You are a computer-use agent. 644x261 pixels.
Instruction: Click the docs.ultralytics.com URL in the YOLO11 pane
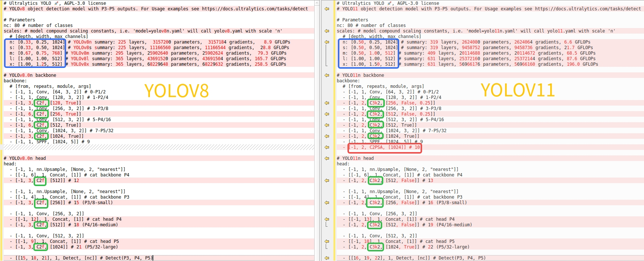point(588,9)
